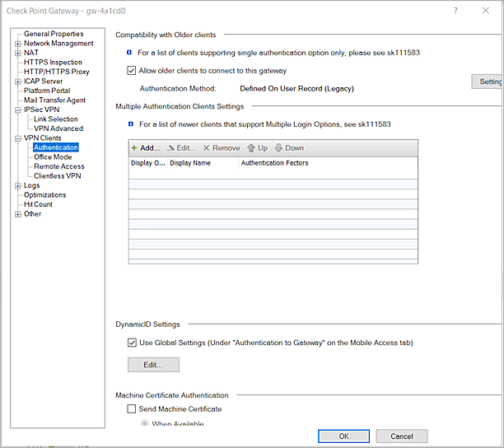The image size is (504, 448).
Task: Click the Cancel button
Action: 401,436
